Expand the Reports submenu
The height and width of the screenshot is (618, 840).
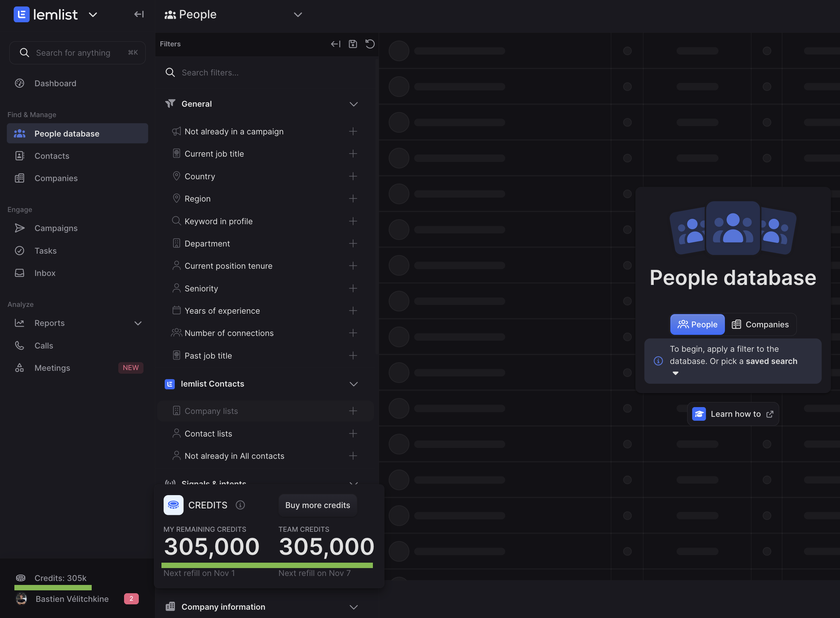(x=138, y=323)
